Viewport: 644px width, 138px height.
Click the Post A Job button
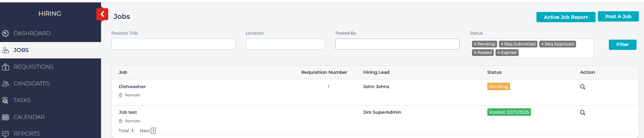(x=618, y=16)
